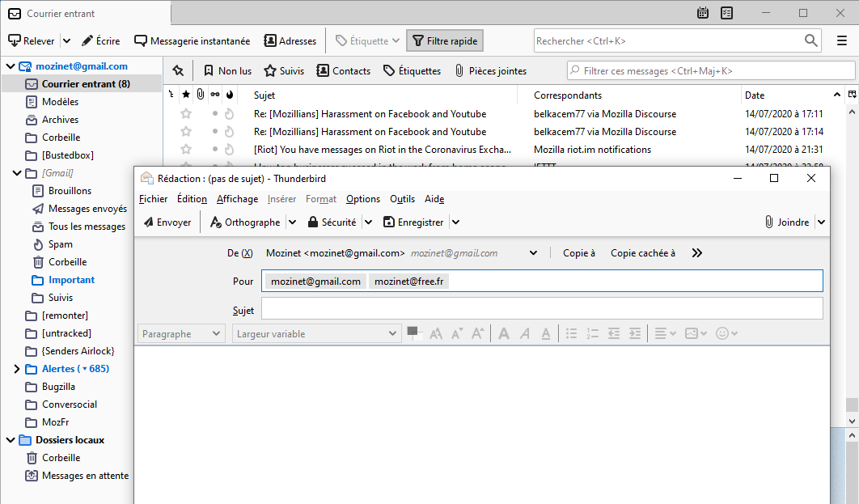Open Relever dropdown arrow
This screenshot has height=504, width=859.
(66, 41)
